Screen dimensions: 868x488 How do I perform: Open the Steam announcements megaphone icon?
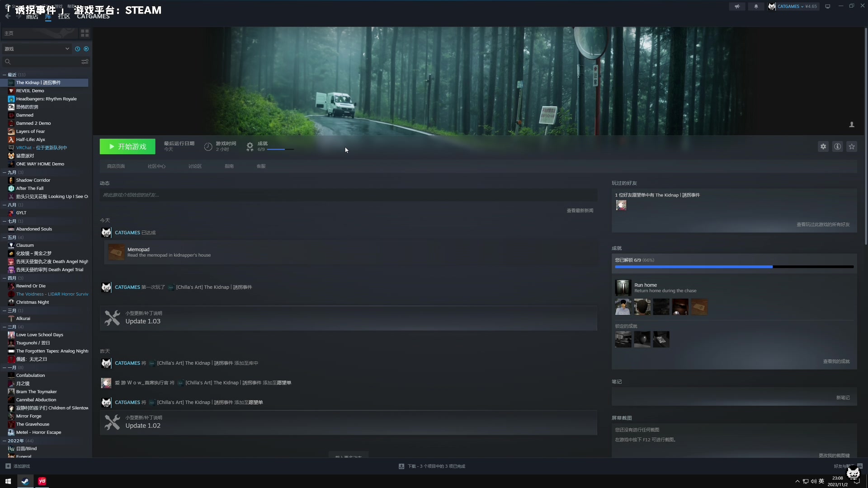pos(737,6)
